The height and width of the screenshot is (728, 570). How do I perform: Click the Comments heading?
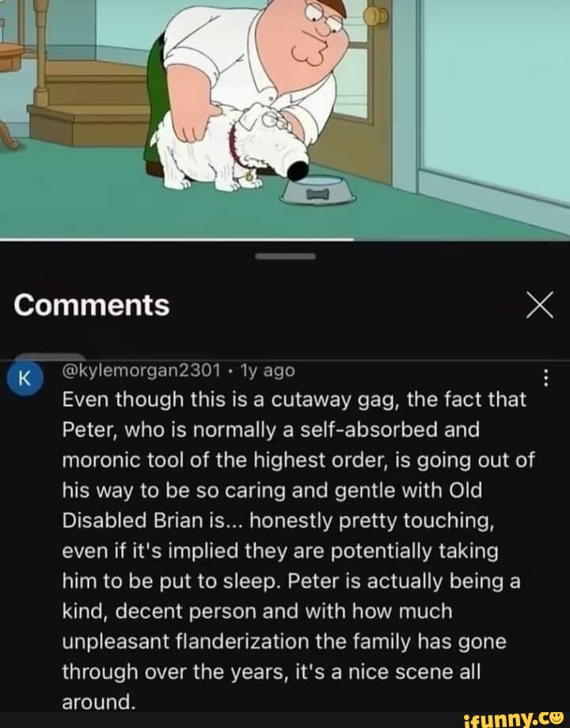coord(92,305)
